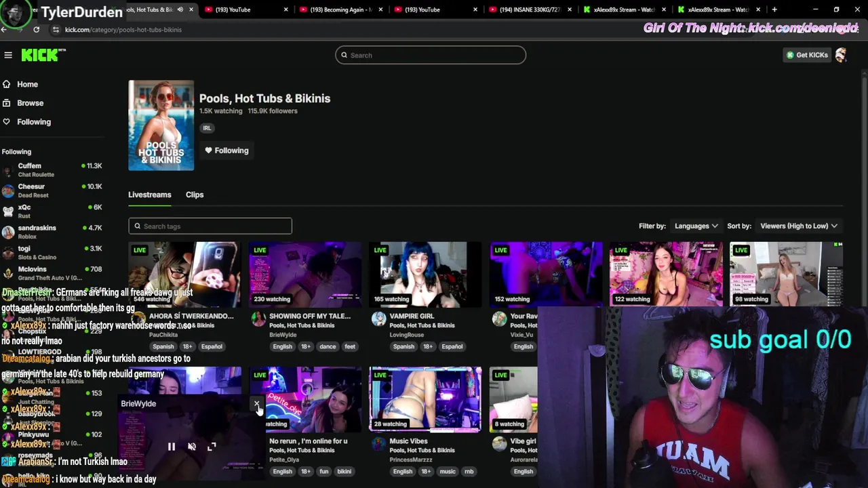Unmute the BrieWylde mini player
This screenshot has height=488, width=868.
click(192, 447)
